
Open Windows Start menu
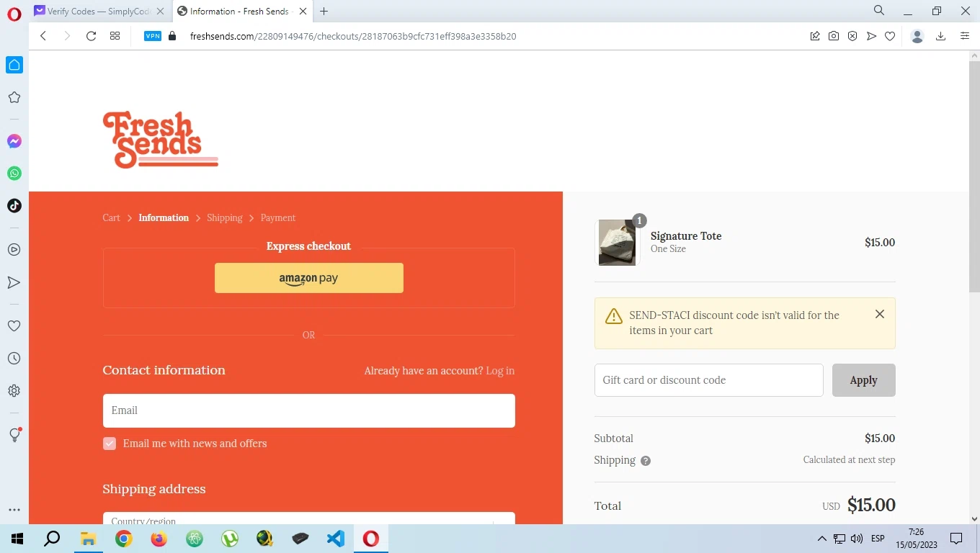[x=17, y=539]
